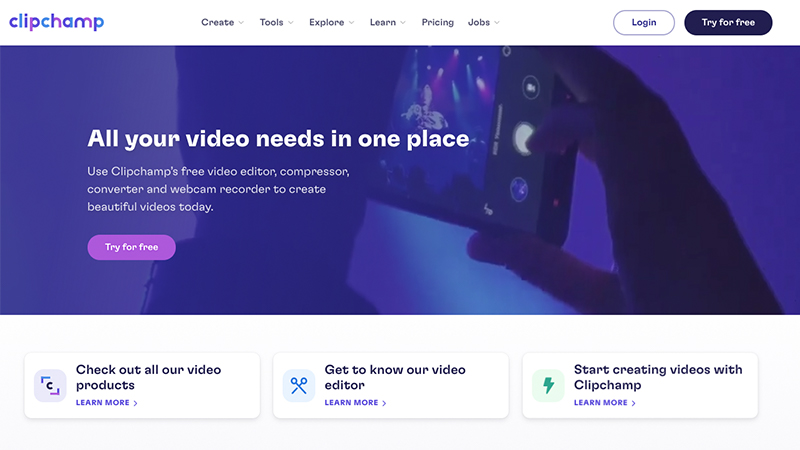Expand the Jobs menu chevron
Screen dimensions: 800x450
click(x=497, y=22)
